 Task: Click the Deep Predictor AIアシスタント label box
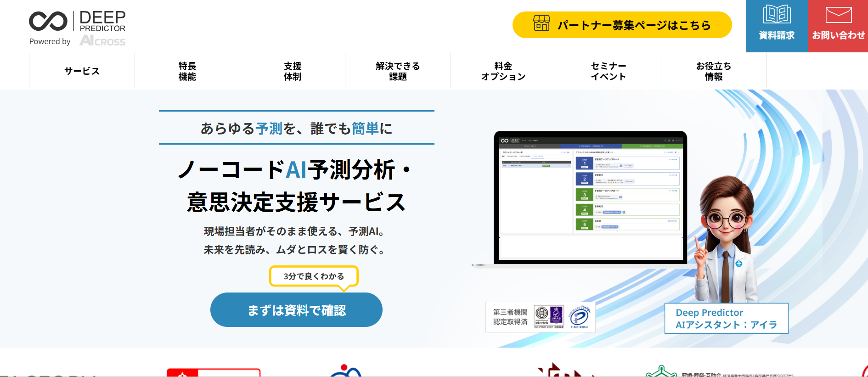(x=726, y=318)
